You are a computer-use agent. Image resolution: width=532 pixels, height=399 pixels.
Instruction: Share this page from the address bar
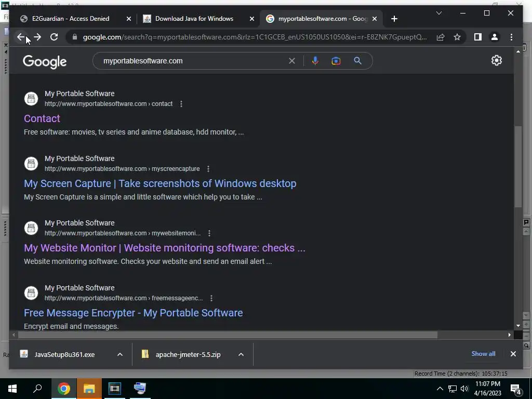[x=441, y=37]
